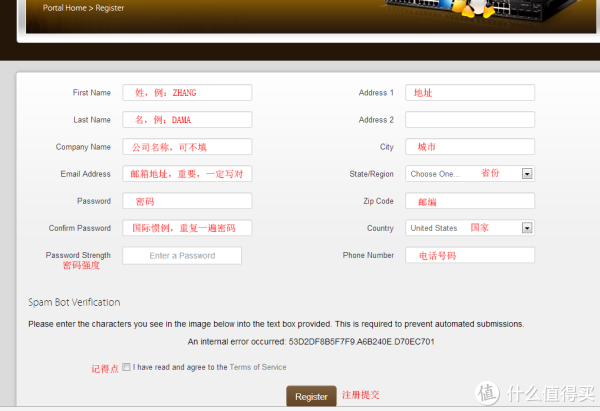
Task: Focus the Phone Number field
Action: (469, 256)
